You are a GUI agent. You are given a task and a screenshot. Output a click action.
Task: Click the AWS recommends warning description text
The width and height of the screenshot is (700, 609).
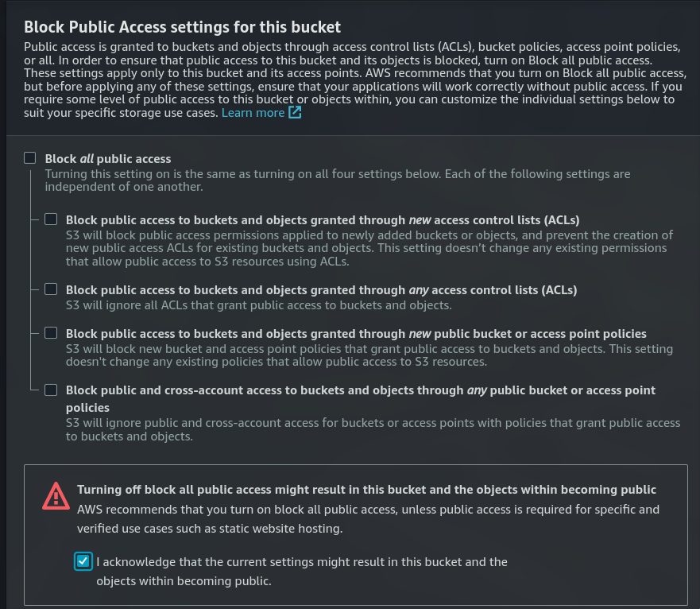368,518
